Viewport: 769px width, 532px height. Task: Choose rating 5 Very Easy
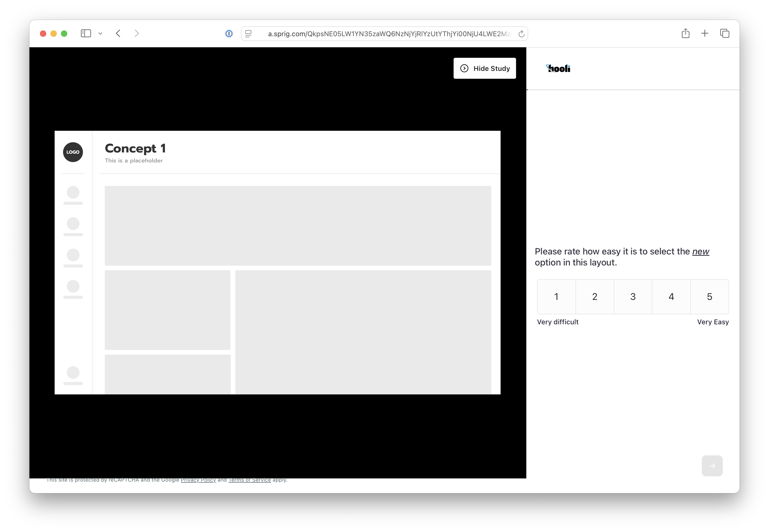pos(710,296)
